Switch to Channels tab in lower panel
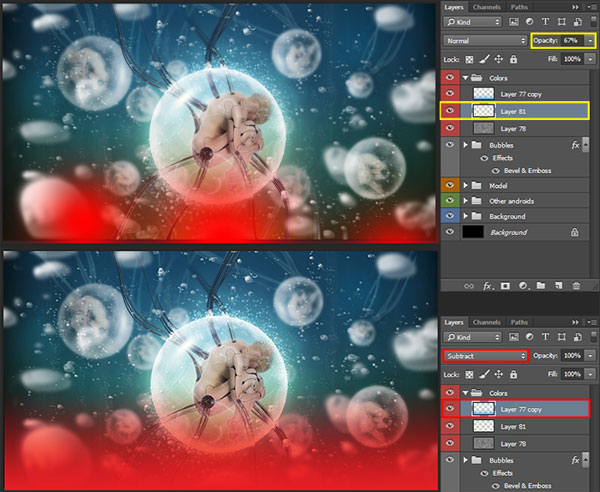The width and height of the screenshot is (600, 492). (x=486, y=322)
